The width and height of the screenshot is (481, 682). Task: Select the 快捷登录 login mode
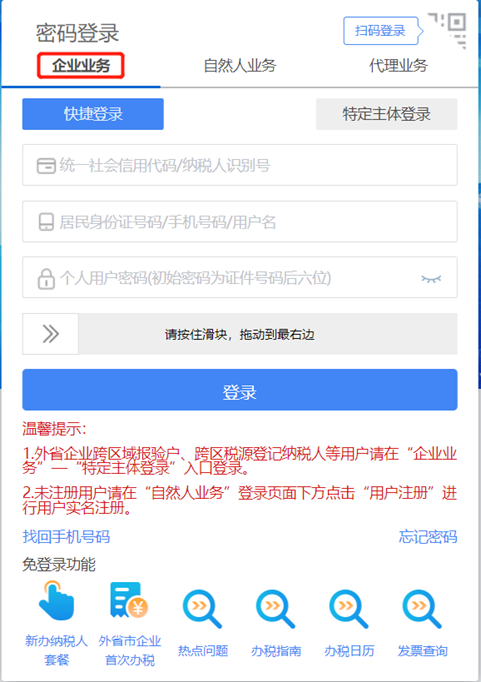pyautogui.click(x=93, y=114)
